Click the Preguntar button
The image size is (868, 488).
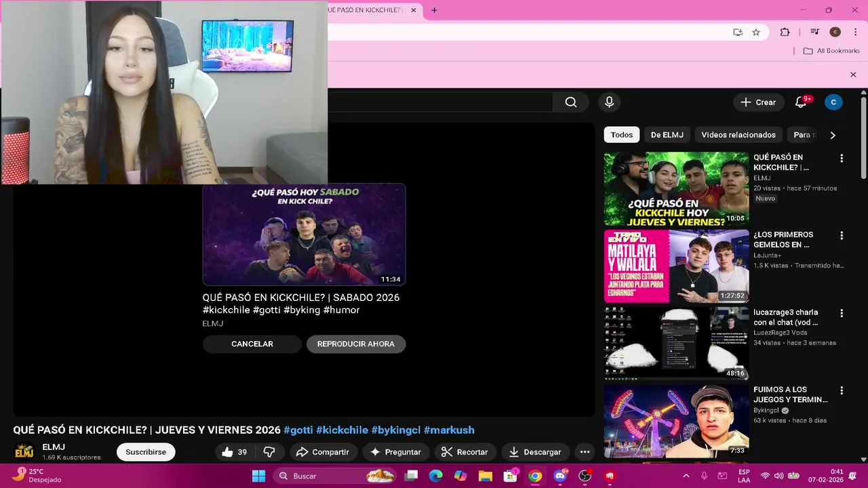click(x=395, y=452)
